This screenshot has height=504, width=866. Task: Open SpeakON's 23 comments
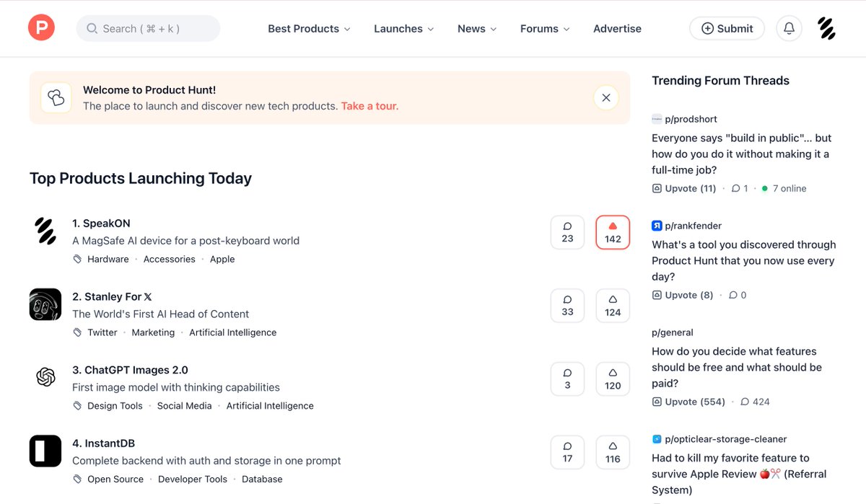(x=567, y=232)
